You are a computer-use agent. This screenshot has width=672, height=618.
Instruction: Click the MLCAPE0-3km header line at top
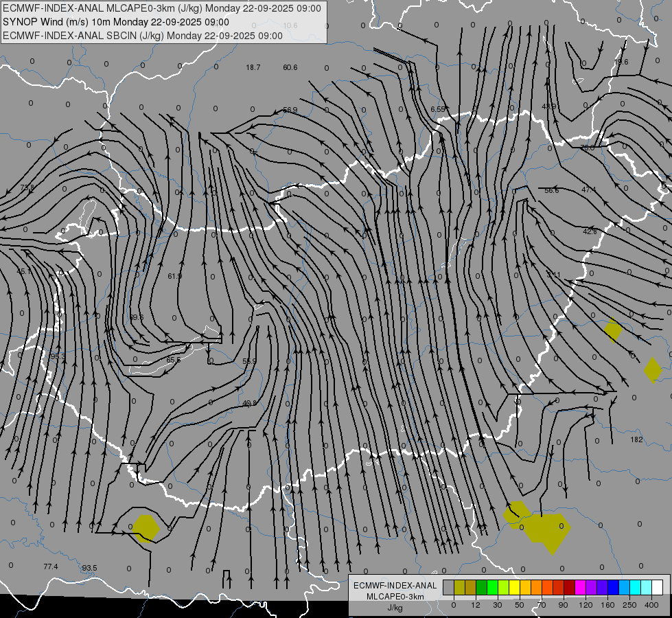point(161,8)
